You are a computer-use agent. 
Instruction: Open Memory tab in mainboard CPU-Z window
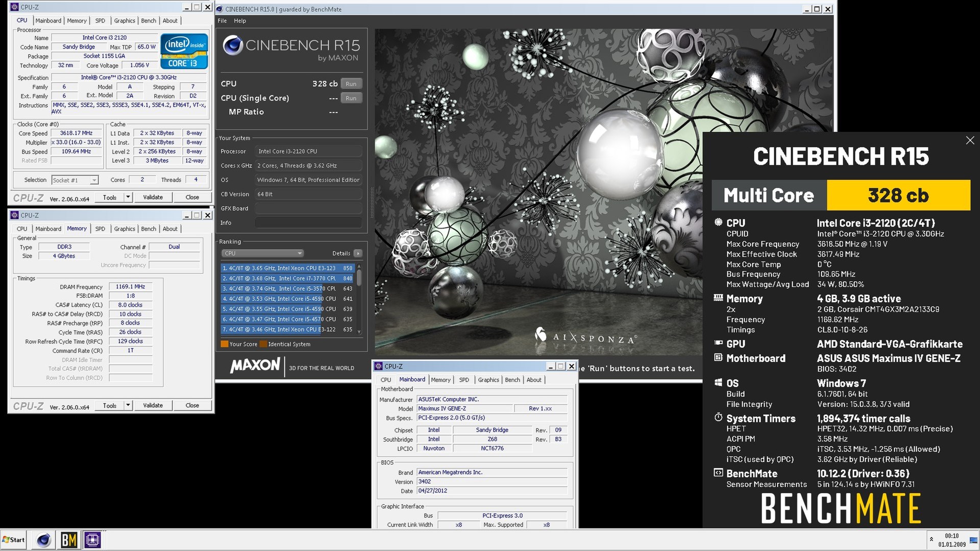click(x=440, y=380)
